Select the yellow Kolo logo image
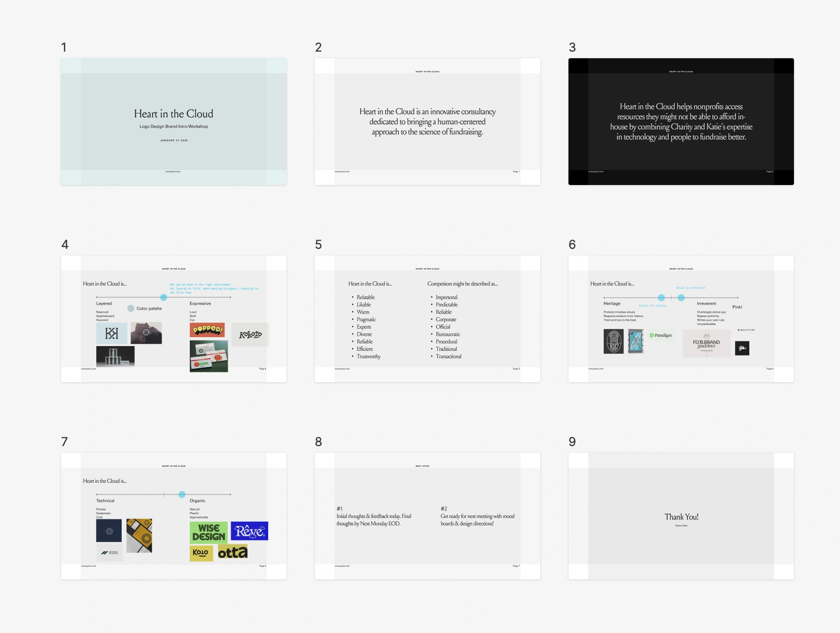This screenshot has width=840, height=633. click(x=201, y=553)
